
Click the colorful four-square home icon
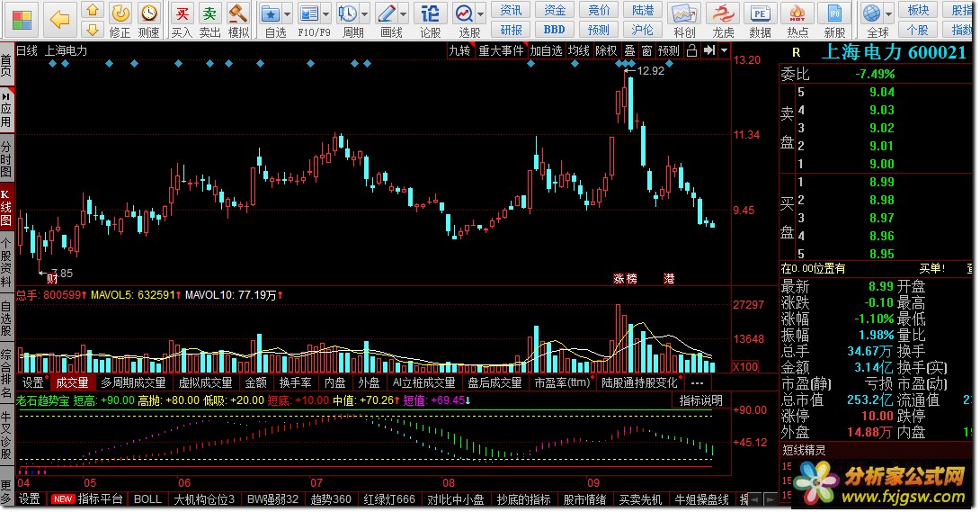pyautogui.click(x=22, y=20)
